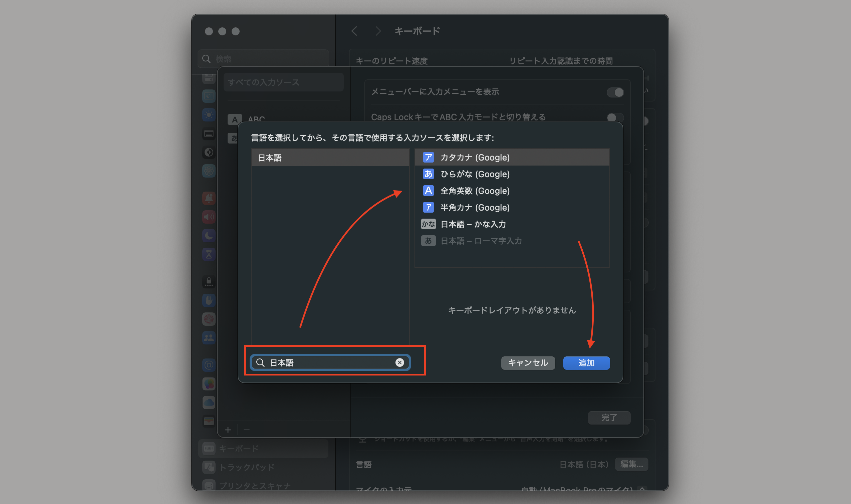Open Users & Groups people icon
851x504 pixels.
click(x=209, y=337)
